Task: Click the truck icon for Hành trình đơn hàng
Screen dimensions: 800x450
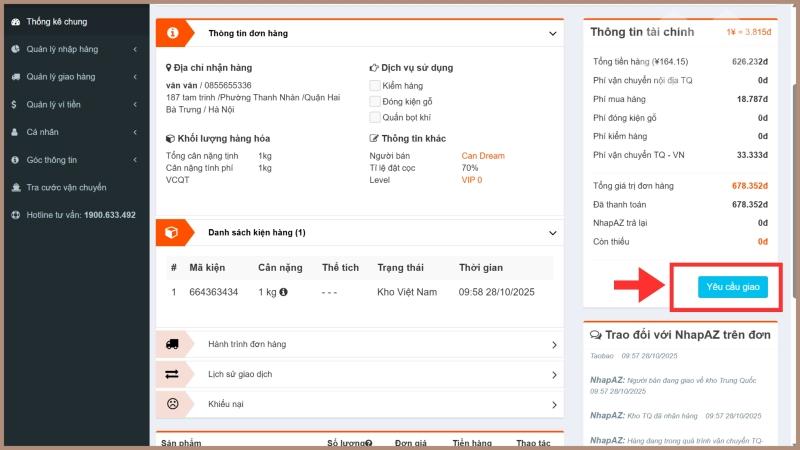Action: (172, 344)
